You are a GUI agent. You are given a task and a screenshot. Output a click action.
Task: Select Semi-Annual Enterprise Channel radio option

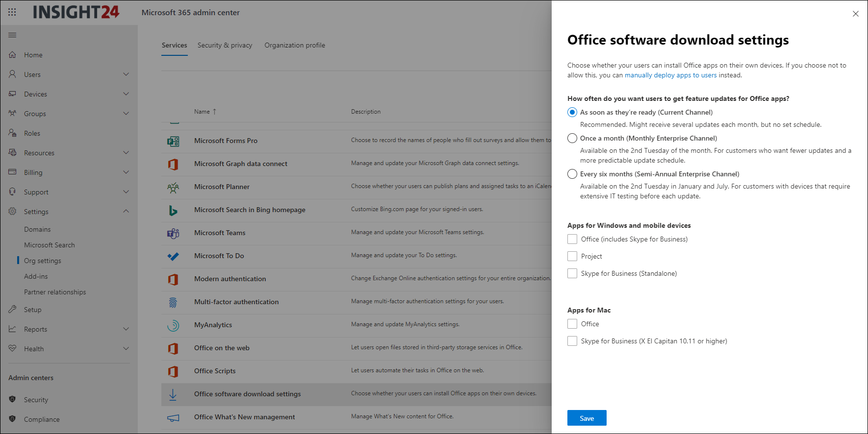(572, 174)
